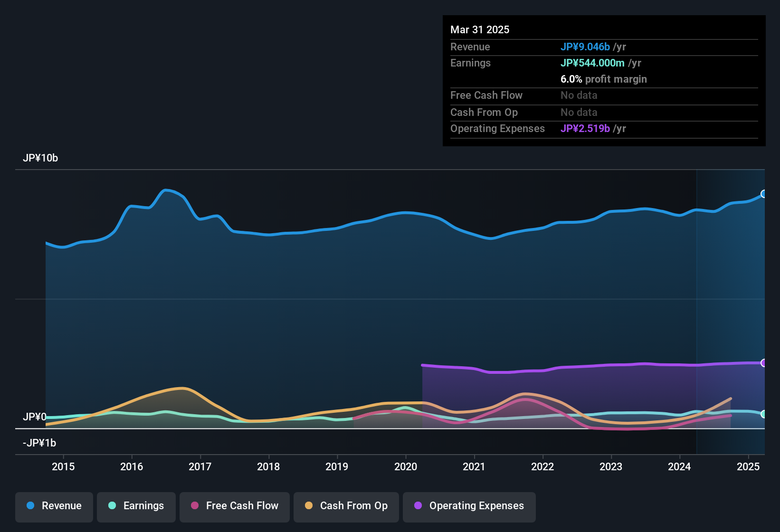Click the JP¥544.000m earnings value in tooltip
This screenshot has width=780, height=532.
tap(592, 63)
